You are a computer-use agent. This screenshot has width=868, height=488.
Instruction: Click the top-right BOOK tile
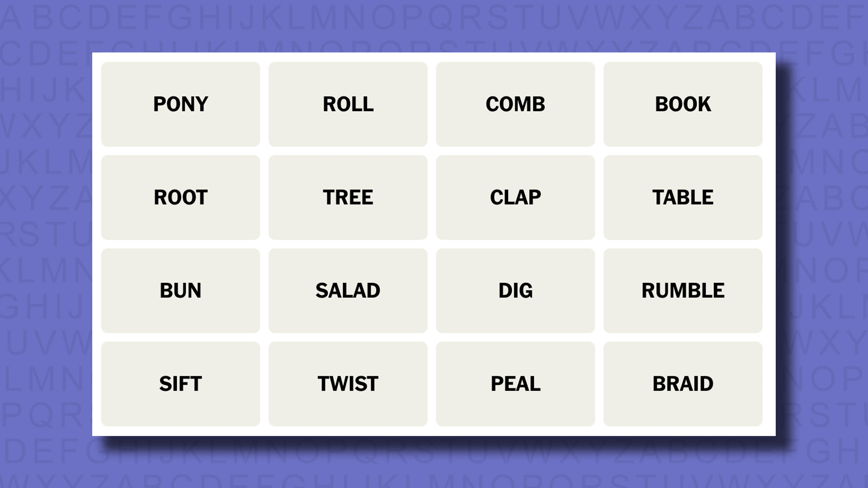(682, 103)
